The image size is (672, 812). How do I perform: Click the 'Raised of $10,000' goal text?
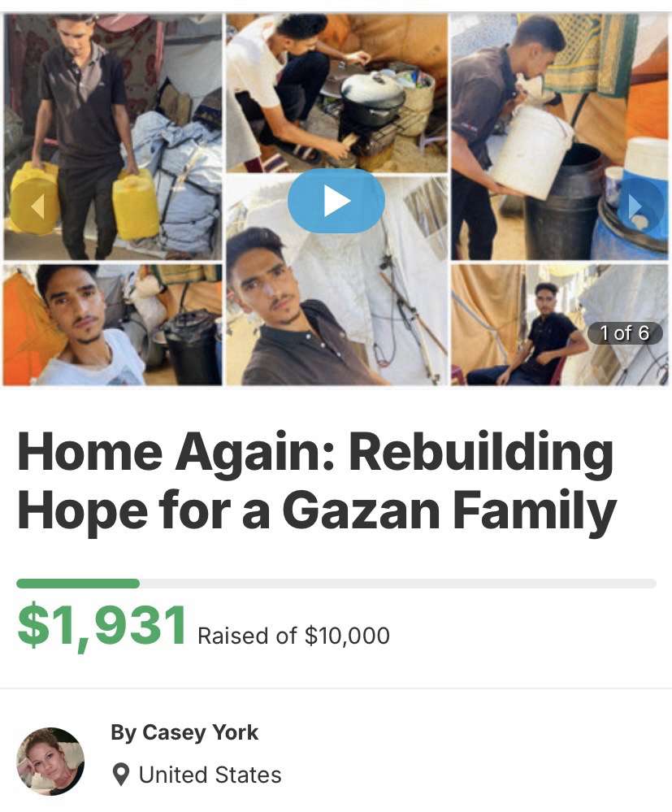293,636
